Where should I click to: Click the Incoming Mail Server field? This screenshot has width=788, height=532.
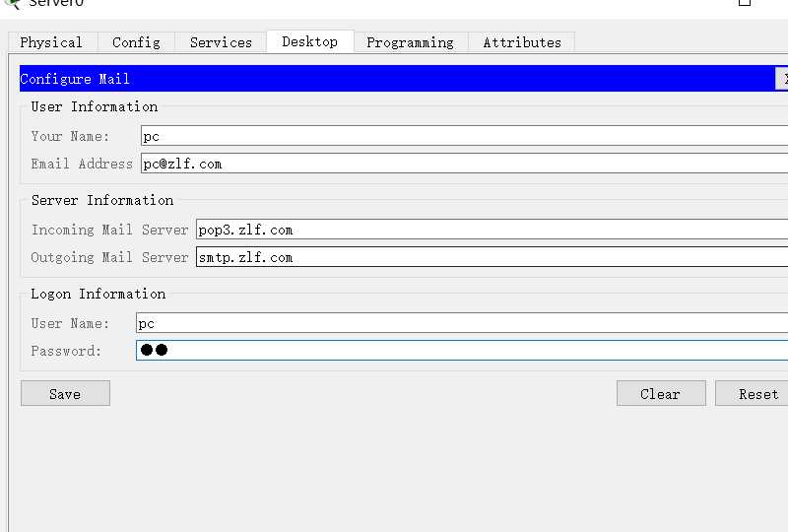[x=492, y=230]
